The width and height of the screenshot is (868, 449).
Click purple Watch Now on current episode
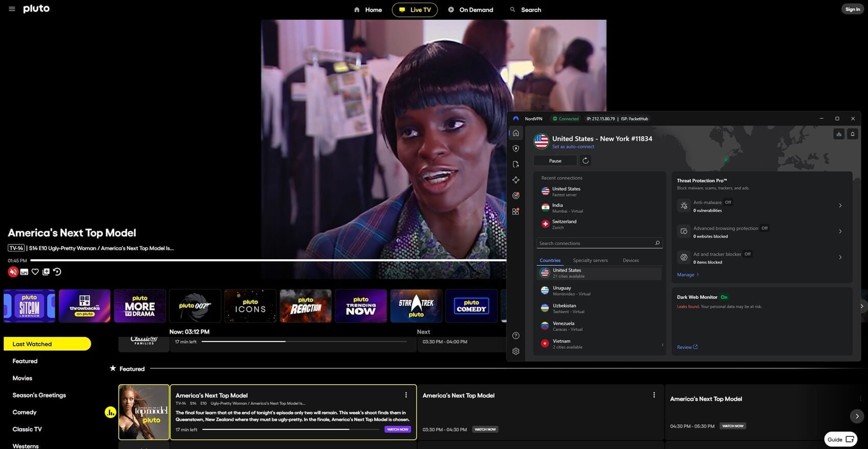click(398, 430)
